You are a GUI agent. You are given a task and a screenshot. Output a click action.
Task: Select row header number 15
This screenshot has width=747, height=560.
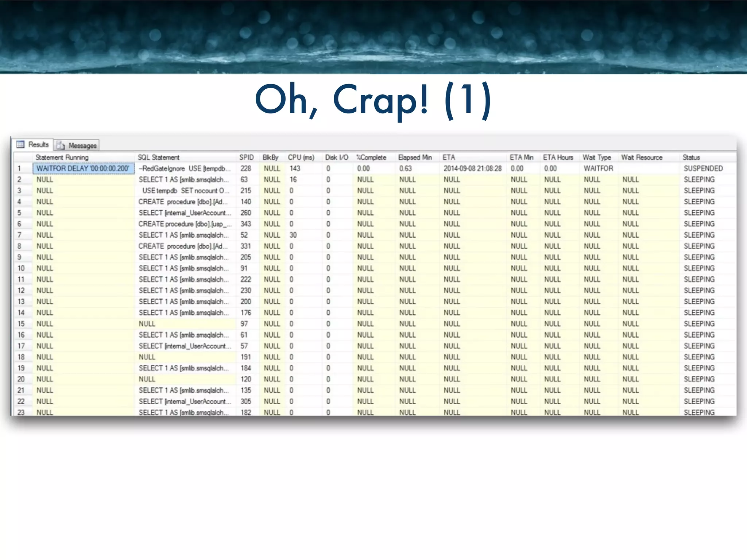(21, 324)
